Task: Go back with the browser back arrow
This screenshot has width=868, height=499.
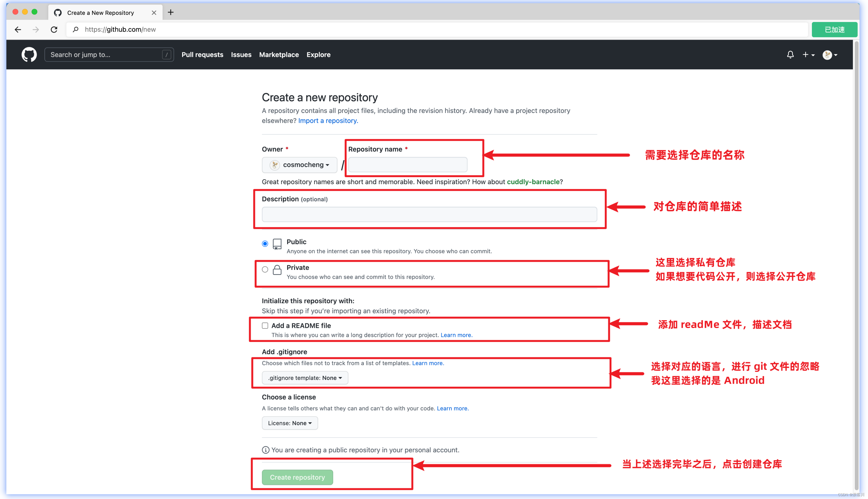Action: click(18, 29)
